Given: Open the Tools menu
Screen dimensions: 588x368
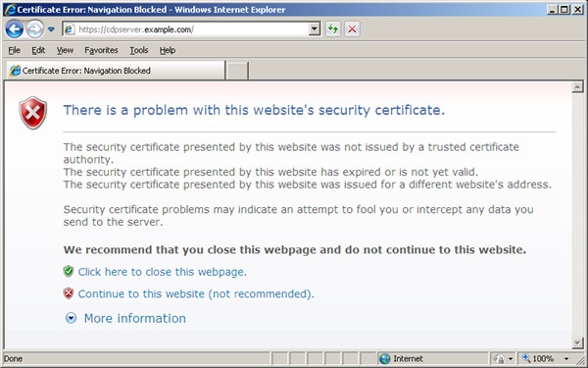Looking at the screenshot, I should 139,50.
